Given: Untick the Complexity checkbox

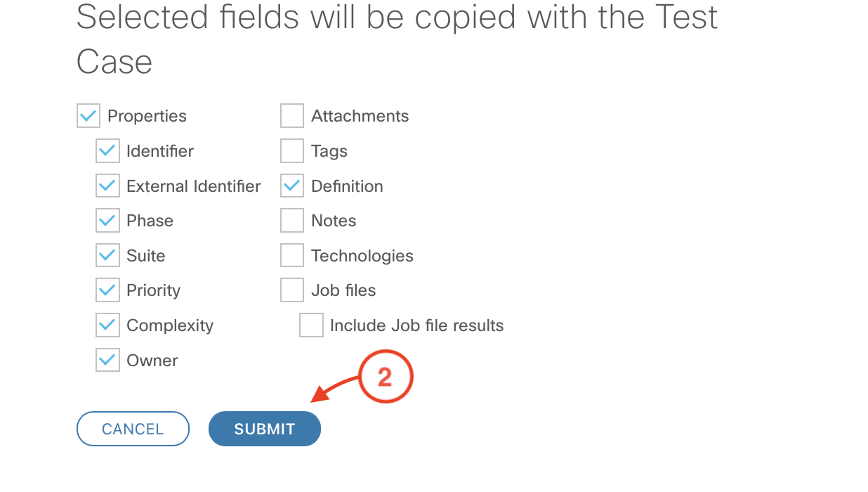Looking at the screenshot, I should click(107, 325).
